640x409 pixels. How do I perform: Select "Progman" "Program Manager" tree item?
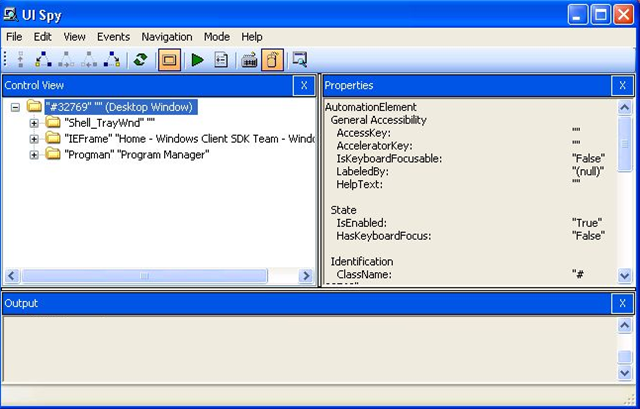point(137,155)
